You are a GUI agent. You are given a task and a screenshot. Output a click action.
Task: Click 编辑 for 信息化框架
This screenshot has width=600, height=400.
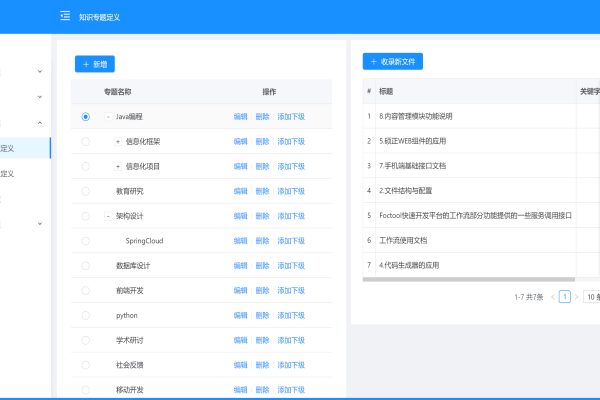tap(241, 142)
